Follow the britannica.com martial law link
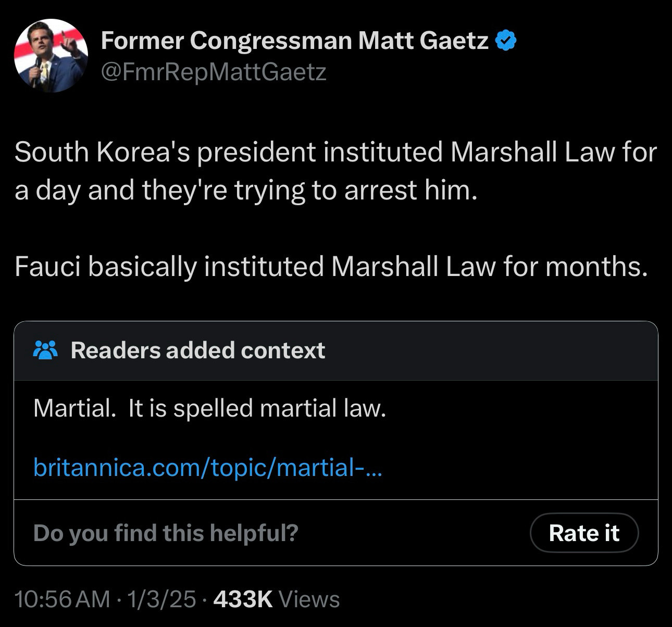 pyautogui.click(x=207, y=467)
